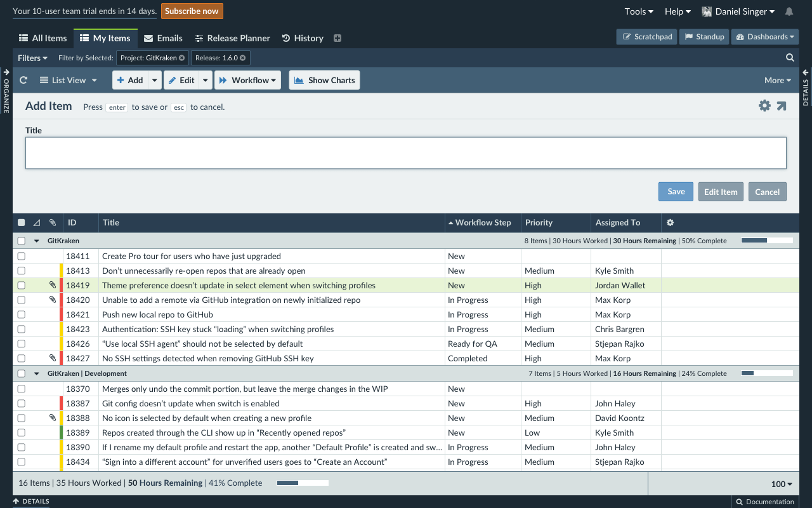The height and width of the screenshot is (508, 812).
Task: Expand the Organize side panel
Action: tap(6, 91)
